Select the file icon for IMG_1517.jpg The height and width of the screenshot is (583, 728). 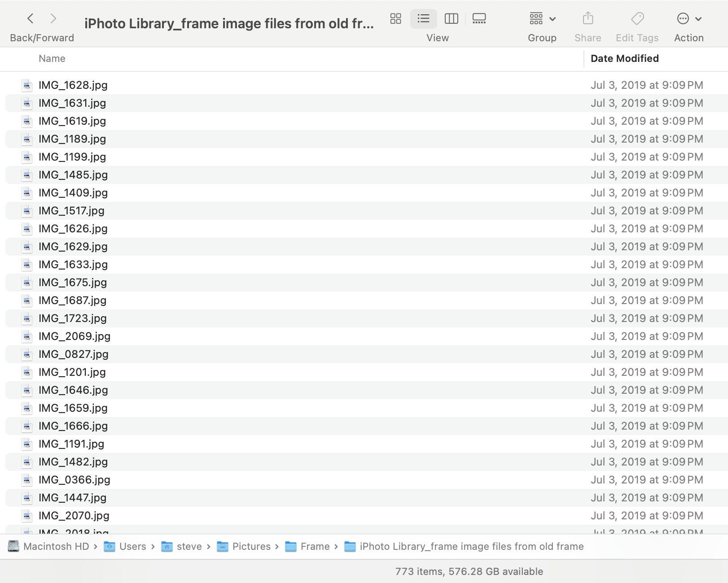click(27, 211)
